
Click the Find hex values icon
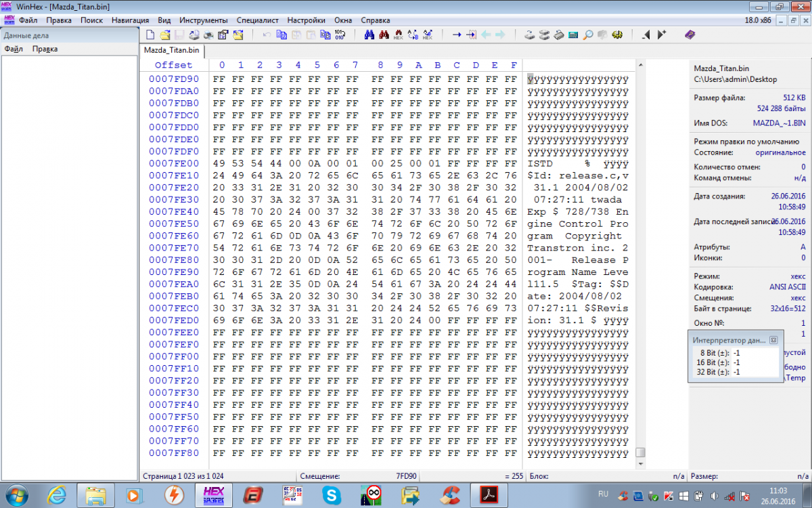coord(398,35)
